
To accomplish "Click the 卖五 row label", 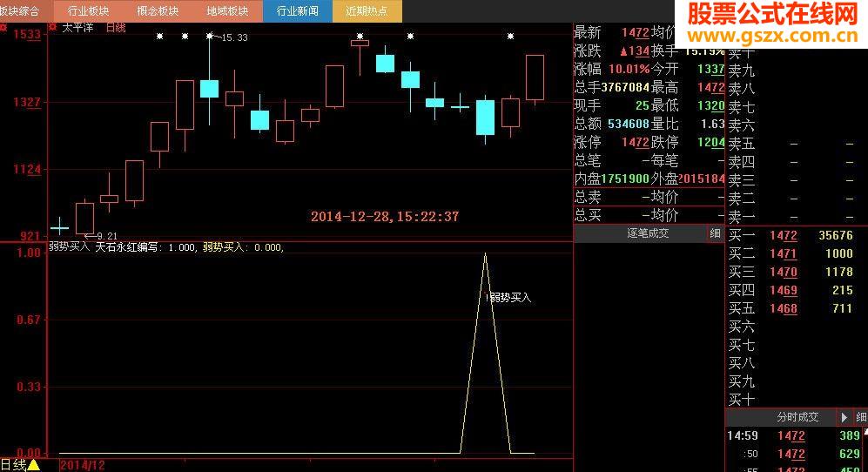I will pos(741,144).
